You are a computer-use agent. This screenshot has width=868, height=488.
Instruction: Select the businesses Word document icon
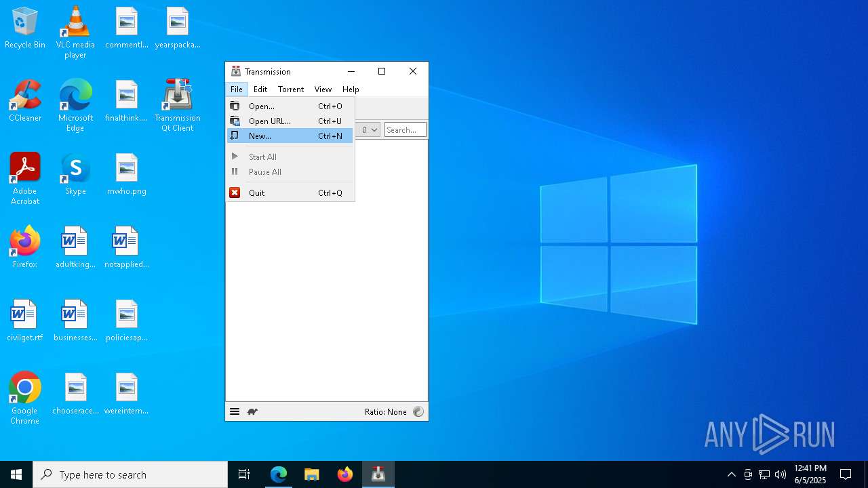coord(75,321)
